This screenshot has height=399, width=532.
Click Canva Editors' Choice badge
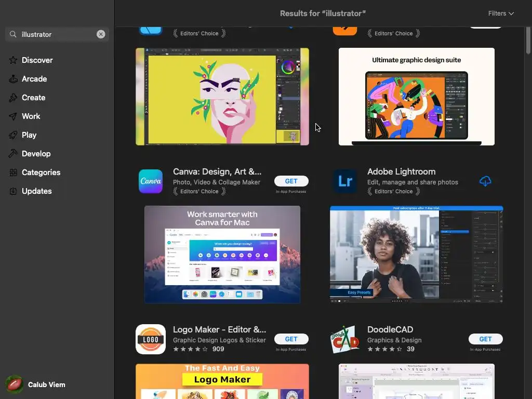point(199,191)
